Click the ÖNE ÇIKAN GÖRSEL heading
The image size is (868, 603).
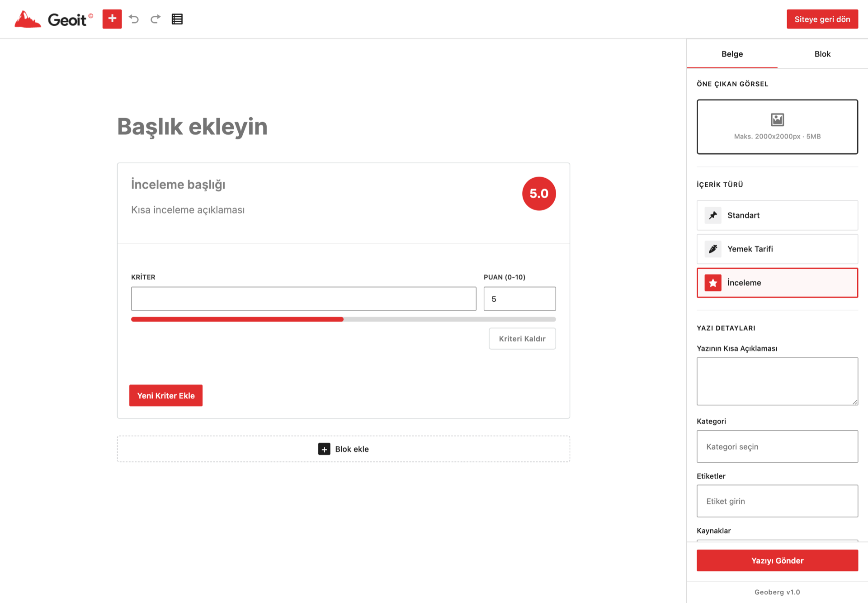tap(732, 84)
